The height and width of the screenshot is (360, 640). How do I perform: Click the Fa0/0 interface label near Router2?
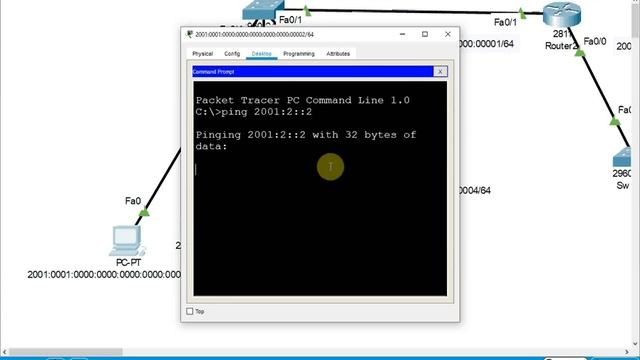tap(595, 41)
